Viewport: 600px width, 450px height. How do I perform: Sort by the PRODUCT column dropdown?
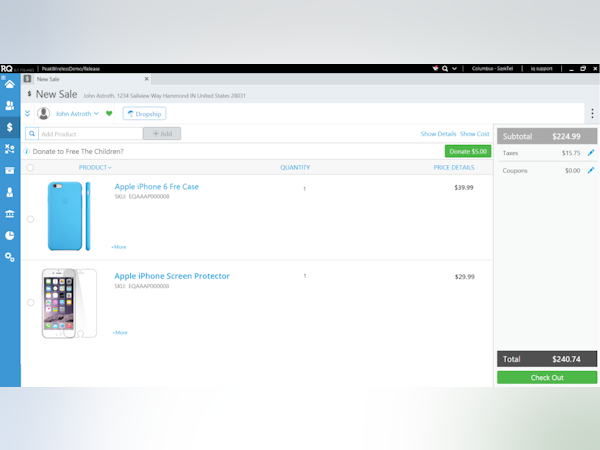click(95, 167)
